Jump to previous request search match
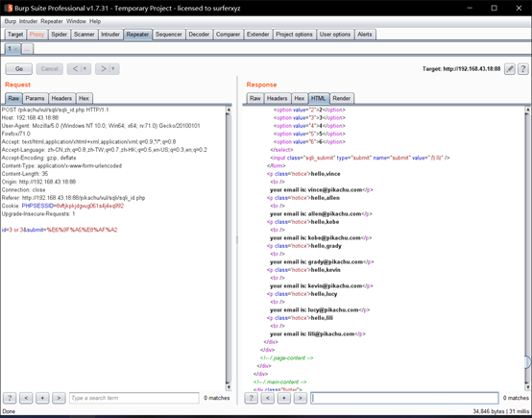Screen dimensions: 532x418 [x=26, y=398]
